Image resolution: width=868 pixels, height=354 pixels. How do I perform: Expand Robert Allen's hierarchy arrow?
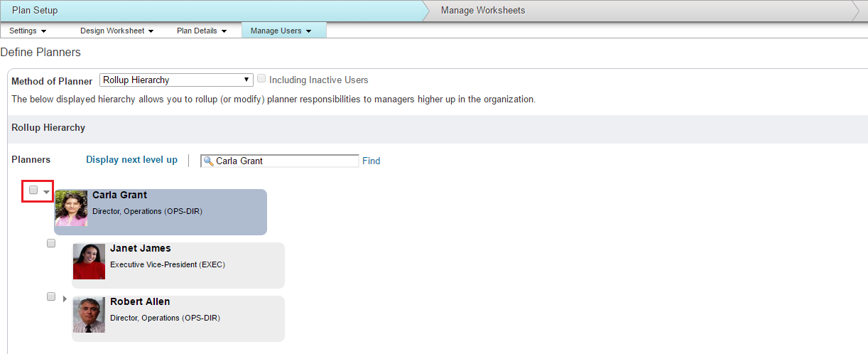pos(65,298)
